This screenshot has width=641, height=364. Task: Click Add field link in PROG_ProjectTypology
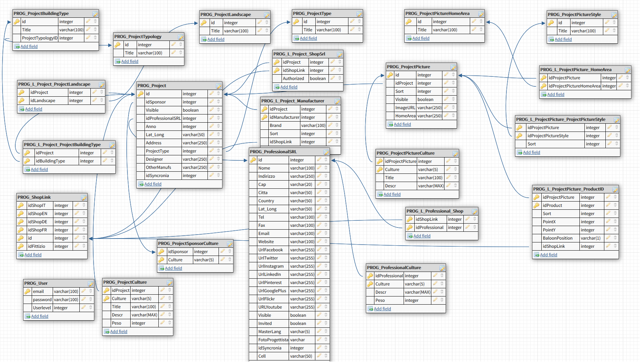point(130,61)
